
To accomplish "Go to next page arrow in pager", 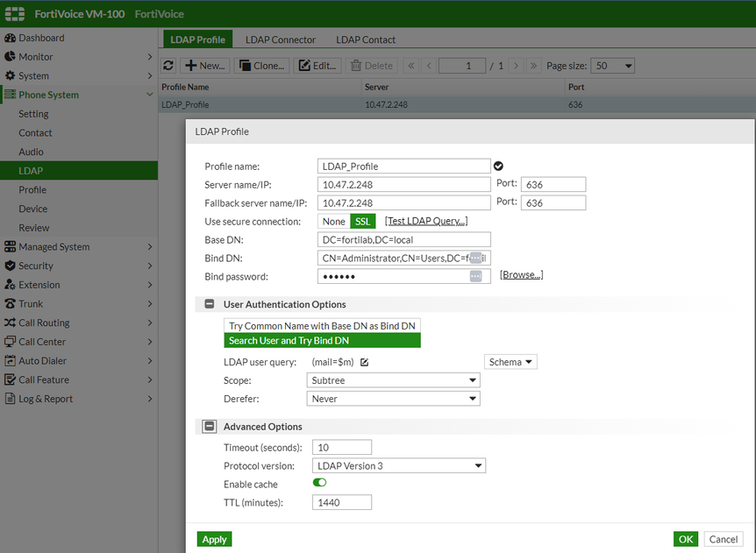I will (x=515, y=66).
